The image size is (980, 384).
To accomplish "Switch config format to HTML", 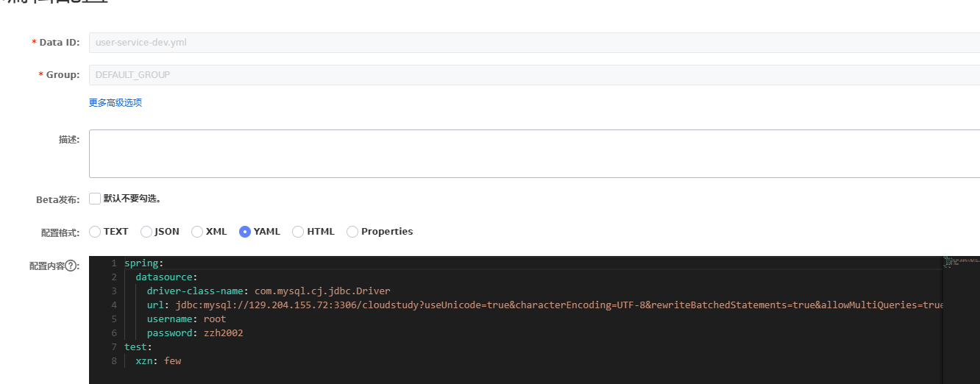I will coord(298,232).
